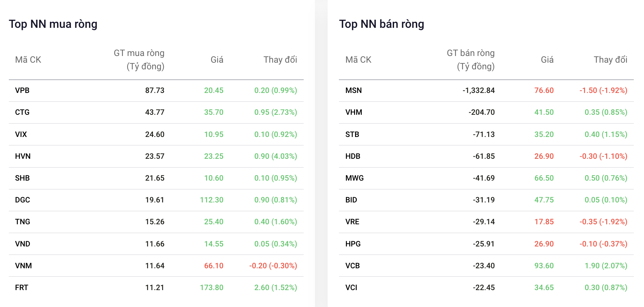Click the 1.90 (2.07%) change for VCB
644x307 pixels.
pyautogui.click(x=606, y=266)
